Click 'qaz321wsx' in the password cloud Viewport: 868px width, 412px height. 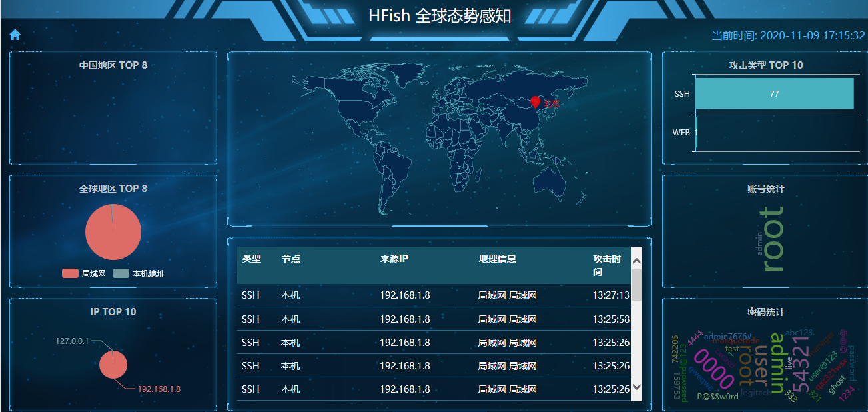click(x=831, y=375)
